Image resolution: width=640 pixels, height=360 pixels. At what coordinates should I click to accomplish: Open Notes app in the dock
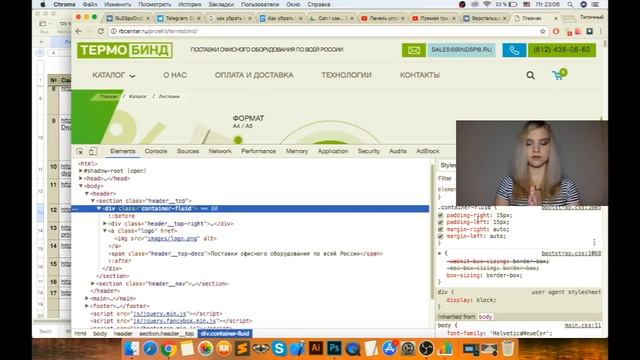click(187, 349)
